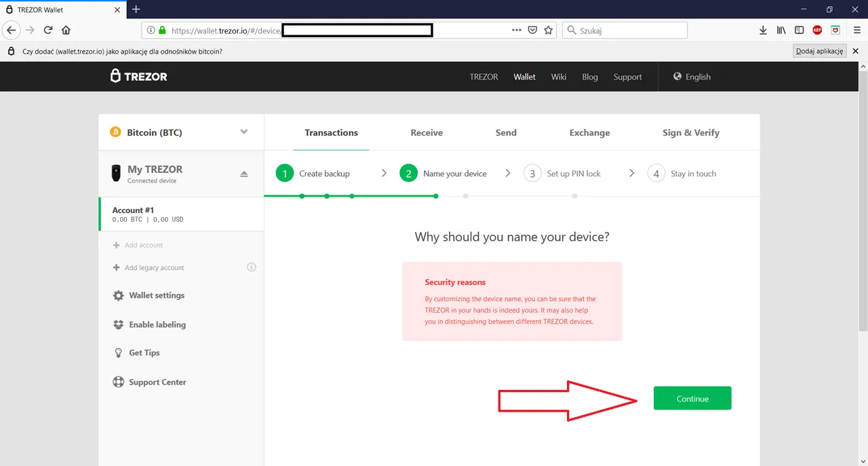This screenshot has width=868, height=466.
Task: Click the Pocket save icon
Action: point(533,30)
